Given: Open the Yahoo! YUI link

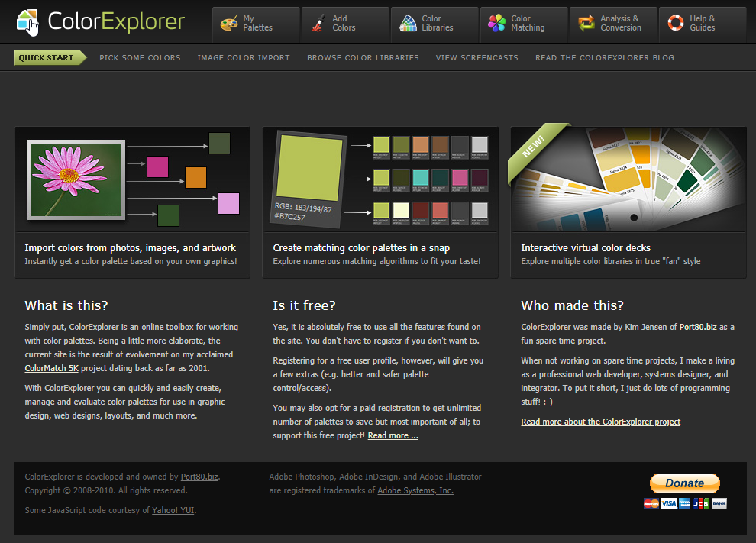Looking at the screenshot, I should coord(173,510).
